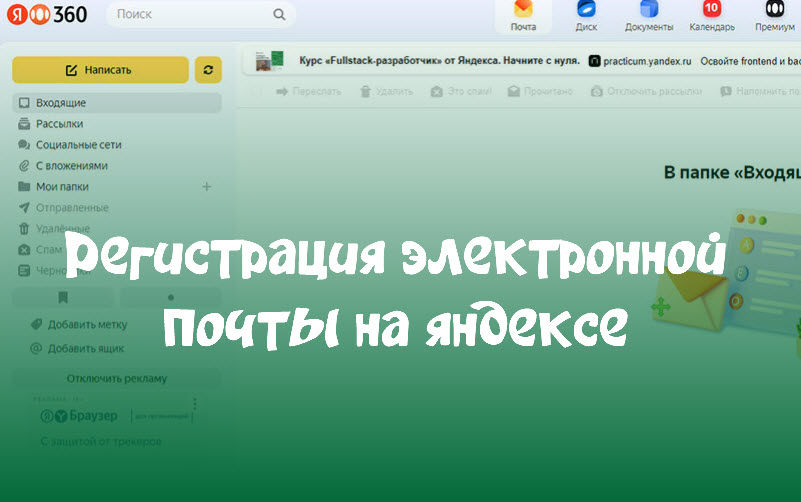Click the Переслать toolbar button
Viewport: 801px width, 502px height.
[309, 91]
